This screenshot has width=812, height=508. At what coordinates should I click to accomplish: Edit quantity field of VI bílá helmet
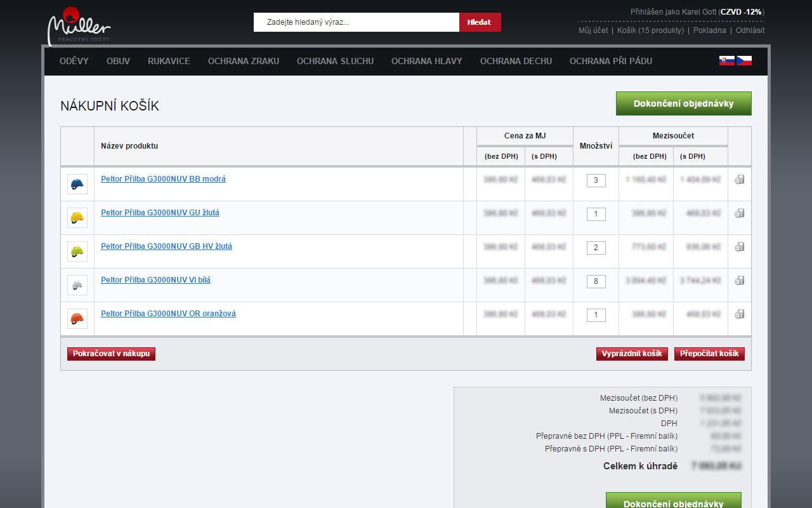pos(596,281)
